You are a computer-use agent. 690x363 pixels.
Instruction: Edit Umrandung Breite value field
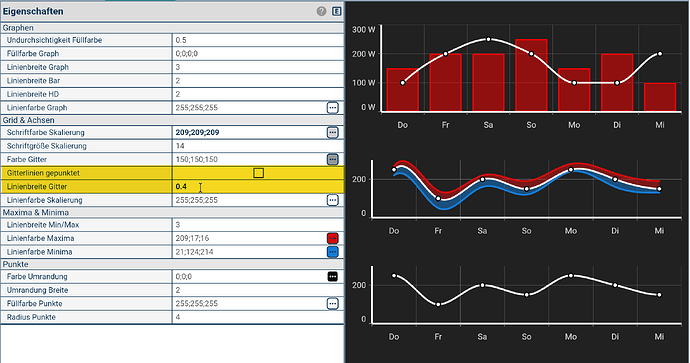pos(257,290)
